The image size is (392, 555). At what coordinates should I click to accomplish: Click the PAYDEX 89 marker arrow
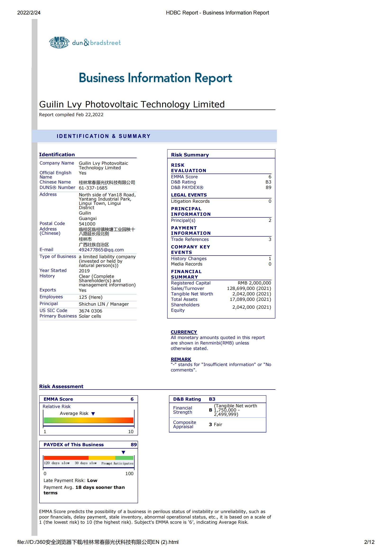[x=123, y=452]
